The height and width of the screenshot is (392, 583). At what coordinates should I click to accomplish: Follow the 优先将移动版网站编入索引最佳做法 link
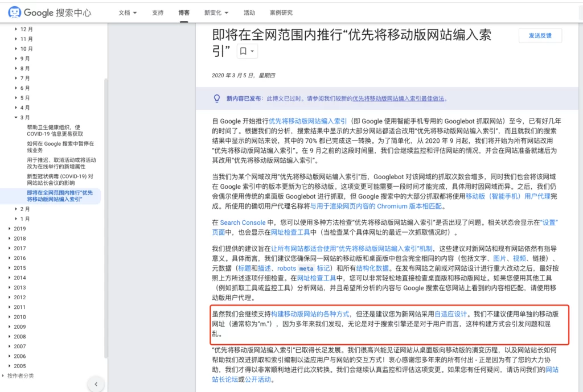pos(398,98)
